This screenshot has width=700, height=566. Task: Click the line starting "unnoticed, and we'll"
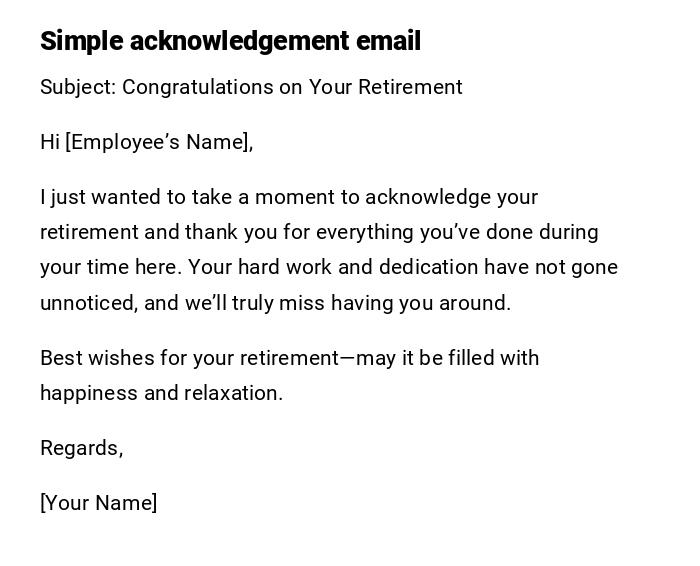click(x=275, y=303)
